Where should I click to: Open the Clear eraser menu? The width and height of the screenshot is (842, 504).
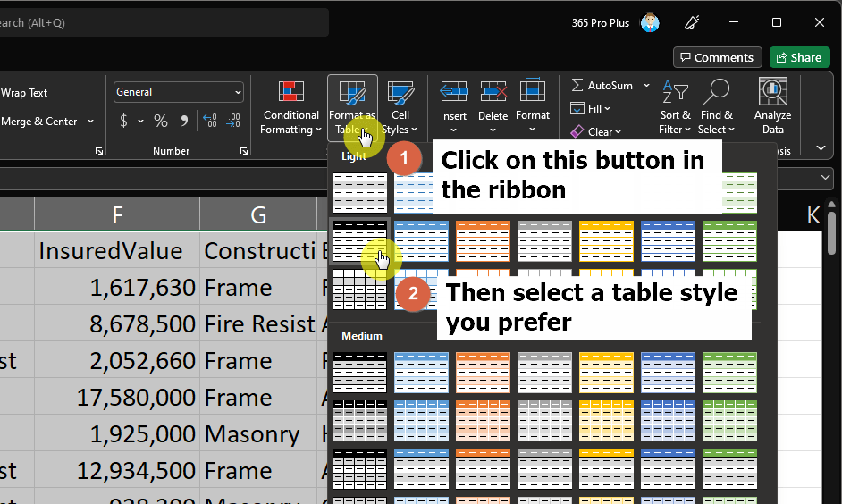pos(595,131)
